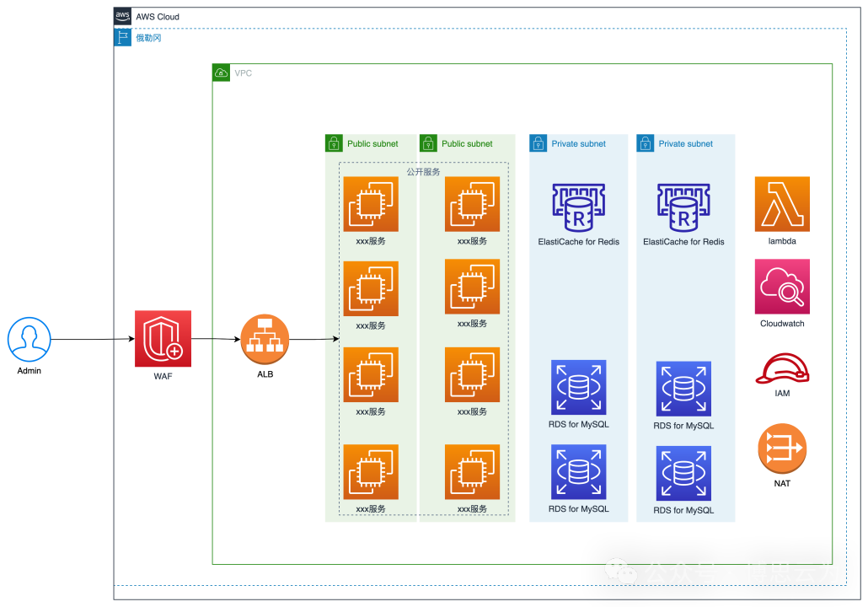Click the green VPC cloud icon
The width and height of the screenshot is (868, 607).
click(221, 73)
